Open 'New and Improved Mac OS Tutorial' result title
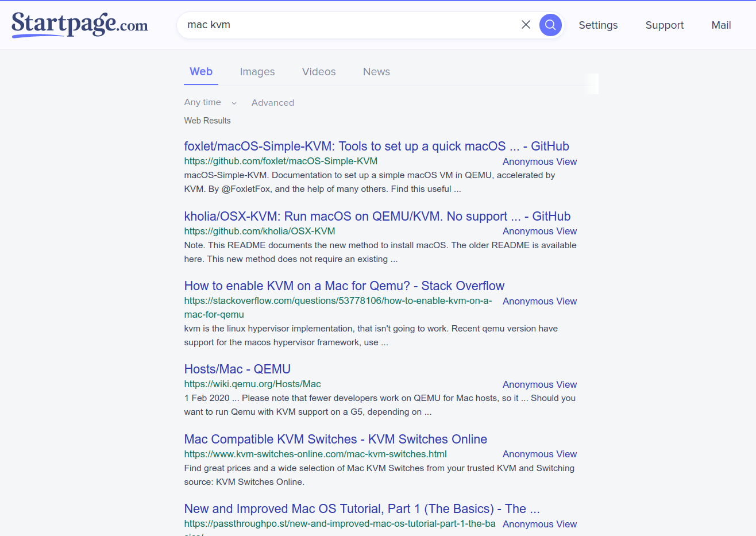Viewport: 756px width, 536px height. [362, 508]
